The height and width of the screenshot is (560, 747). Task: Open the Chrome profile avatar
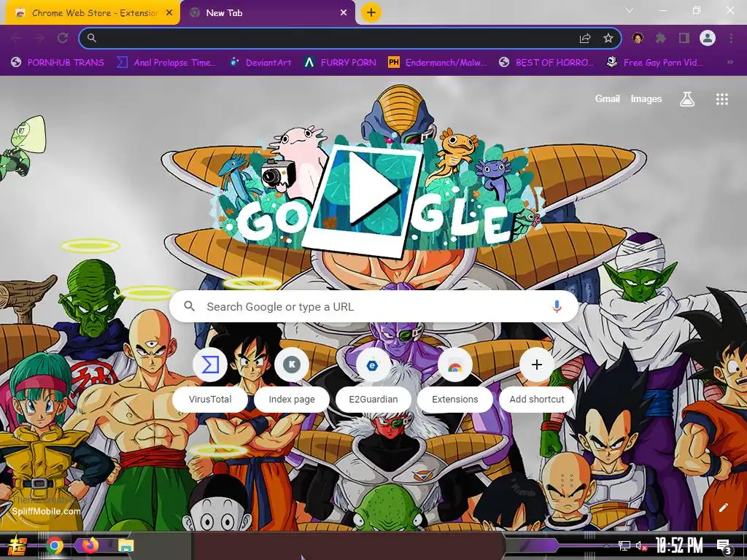[x=708, y=38]
